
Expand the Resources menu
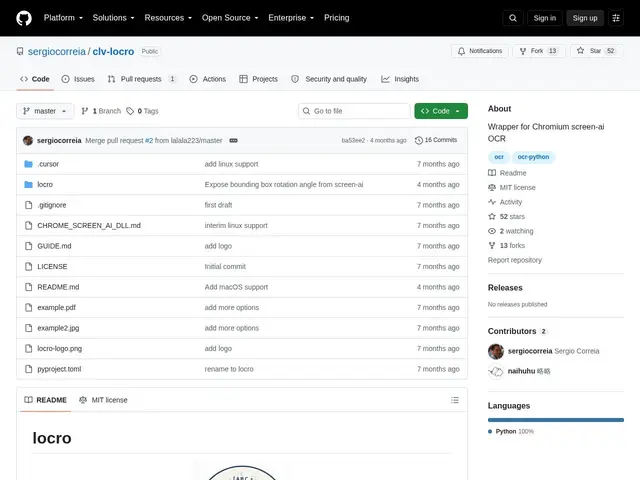click(x=168, y=18)
